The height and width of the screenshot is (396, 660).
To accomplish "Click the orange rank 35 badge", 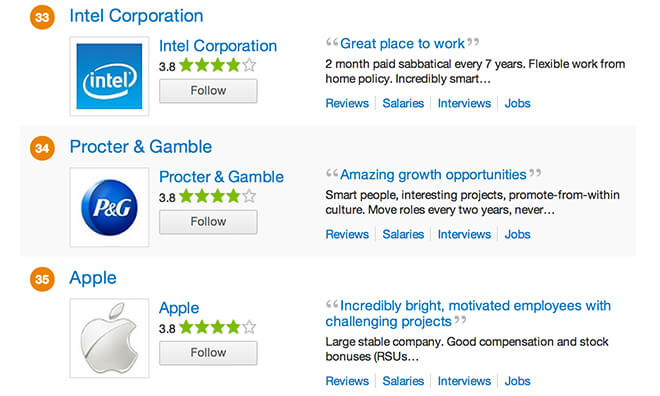I will pos(42,279).
